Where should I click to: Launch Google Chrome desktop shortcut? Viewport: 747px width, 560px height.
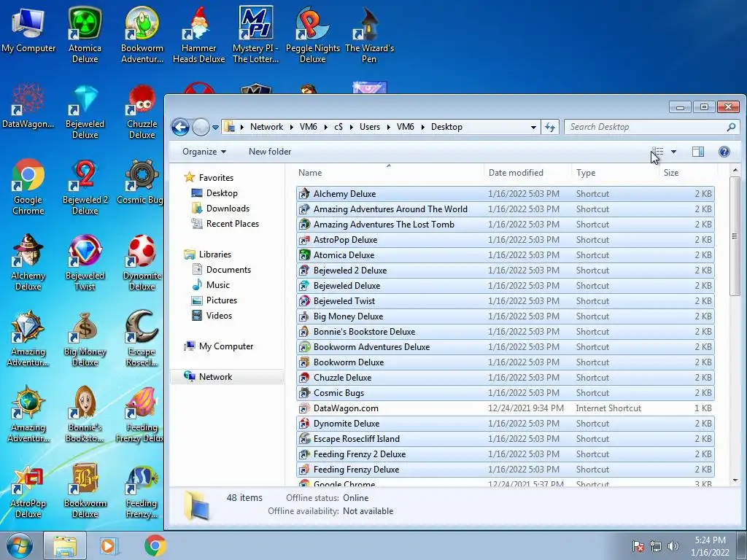point(28,187)
